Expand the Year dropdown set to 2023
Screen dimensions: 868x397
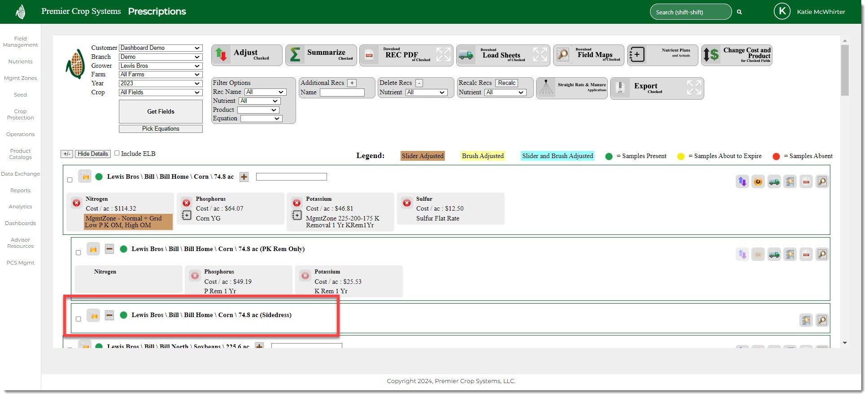[x=160, y=83]
